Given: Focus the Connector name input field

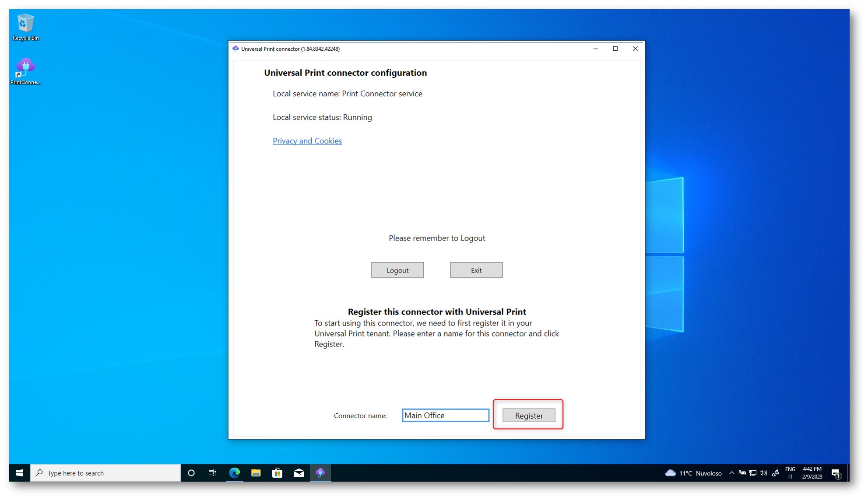Looking at the screenshot, I should point(445,415).
